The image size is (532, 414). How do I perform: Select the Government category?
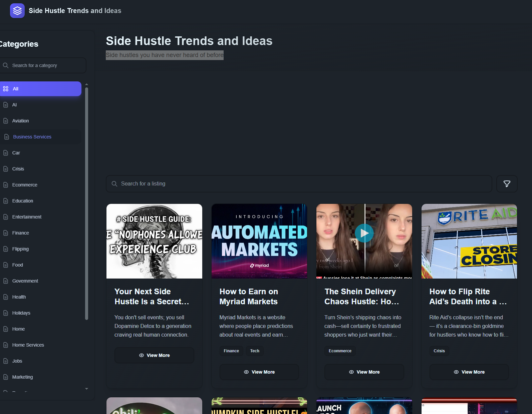40,281
